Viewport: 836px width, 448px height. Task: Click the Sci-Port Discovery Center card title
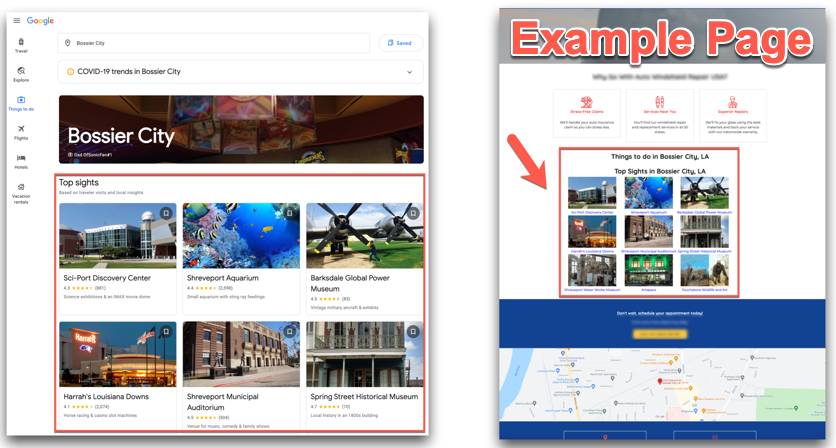pyautogui.click(x=107, y=278)
